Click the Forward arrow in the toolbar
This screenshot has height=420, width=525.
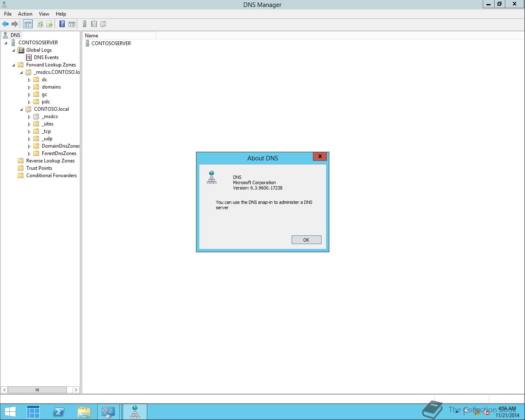coord(15,24)
